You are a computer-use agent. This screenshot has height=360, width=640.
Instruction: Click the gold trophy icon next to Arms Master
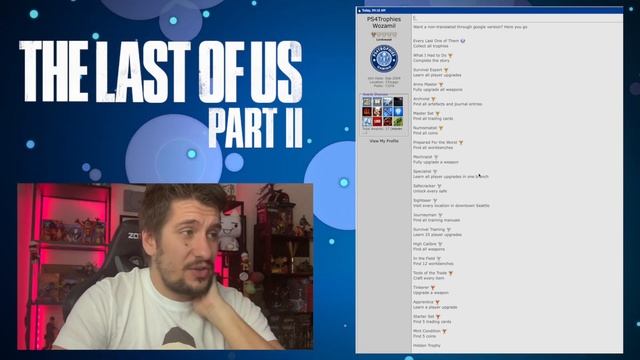[441, 84]
